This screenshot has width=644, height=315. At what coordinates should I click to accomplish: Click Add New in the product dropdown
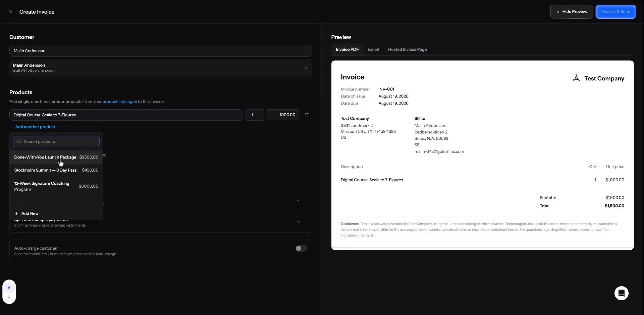pyautogui.click(x=56, y=213)
